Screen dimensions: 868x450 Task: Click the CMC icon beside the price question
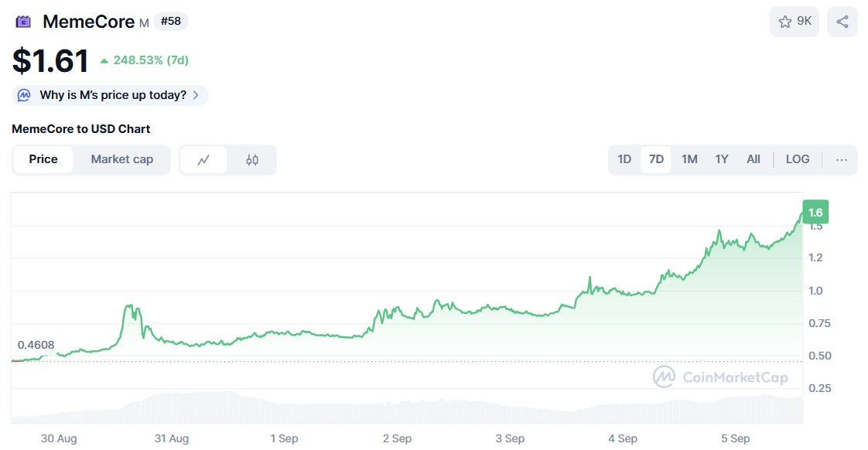(x=24, y=95)
